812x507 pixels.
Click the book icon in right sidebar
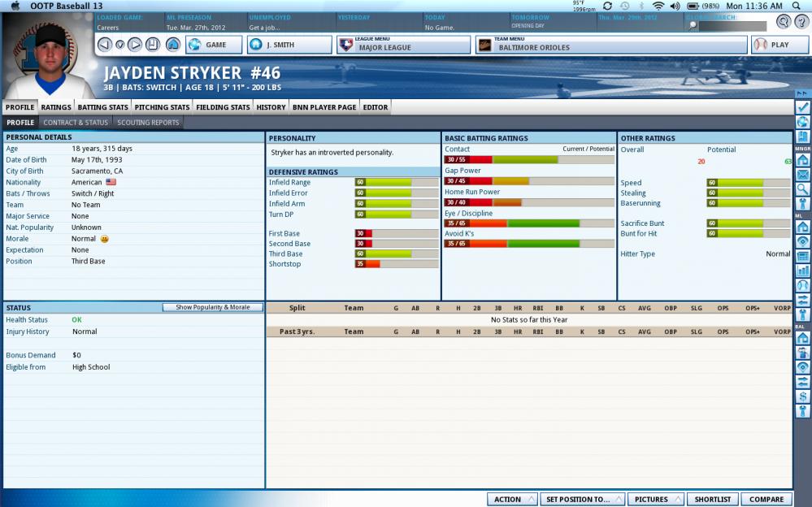pyautogui.click(x=803, y=136)
